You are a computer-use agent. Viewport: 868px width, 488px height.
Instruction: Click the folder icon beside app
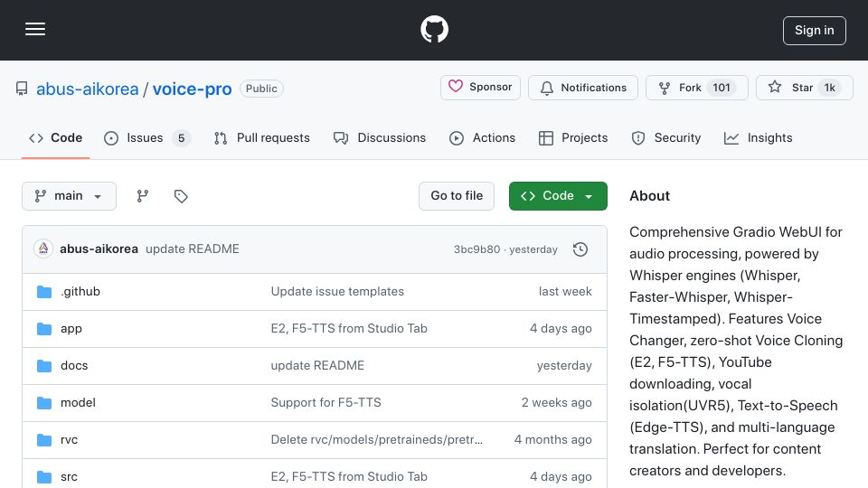point(44,329)
